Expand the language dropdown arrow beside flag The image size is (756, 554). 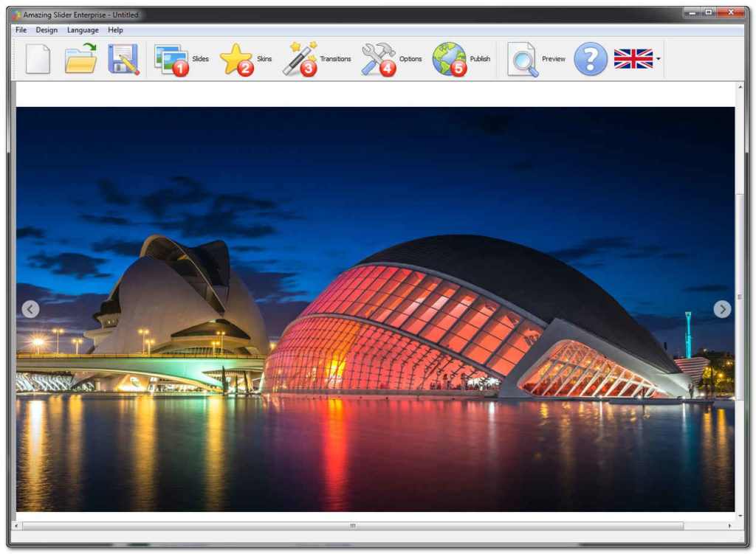658,59
